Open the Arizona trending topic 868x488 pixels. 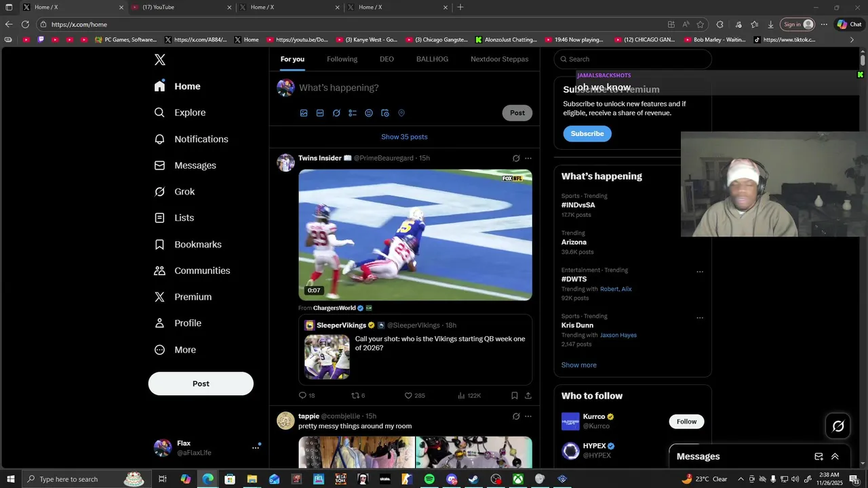point(574,242)
